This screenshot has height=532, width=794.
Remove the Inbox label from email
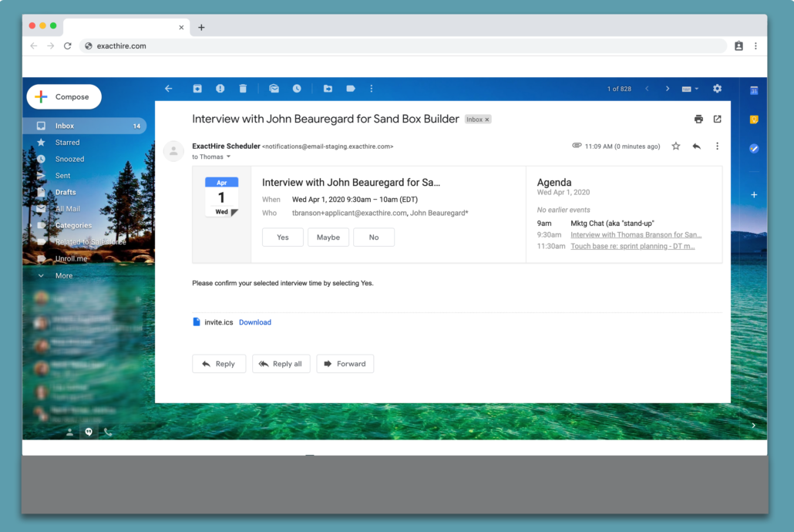487,120
